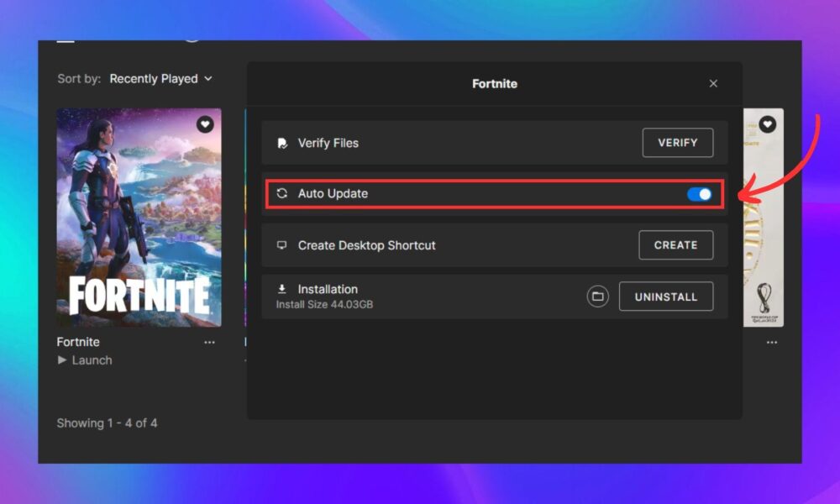Click the CREATE shortcut button

click(x=676, y=244)
